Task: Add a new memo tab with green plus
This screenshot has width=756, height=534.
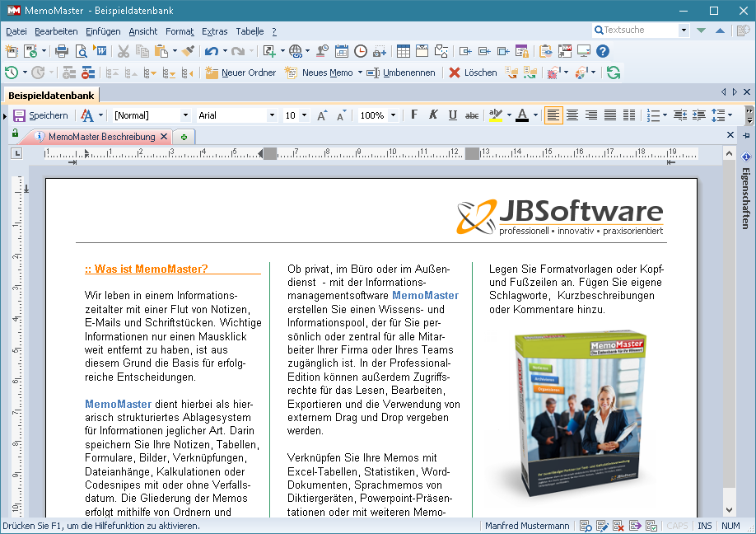Action: [x=184, y=137]
